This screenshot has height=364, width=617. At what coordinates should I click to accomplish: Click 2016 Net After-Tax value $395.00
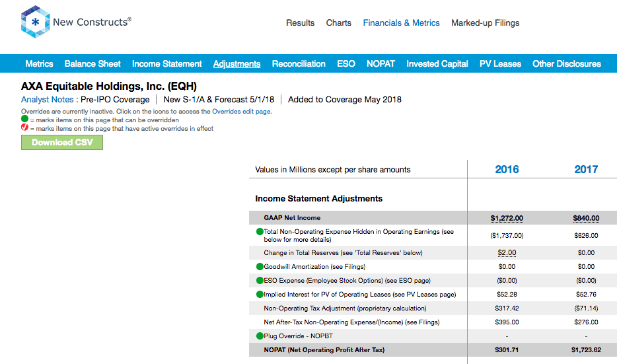point(507,322)
